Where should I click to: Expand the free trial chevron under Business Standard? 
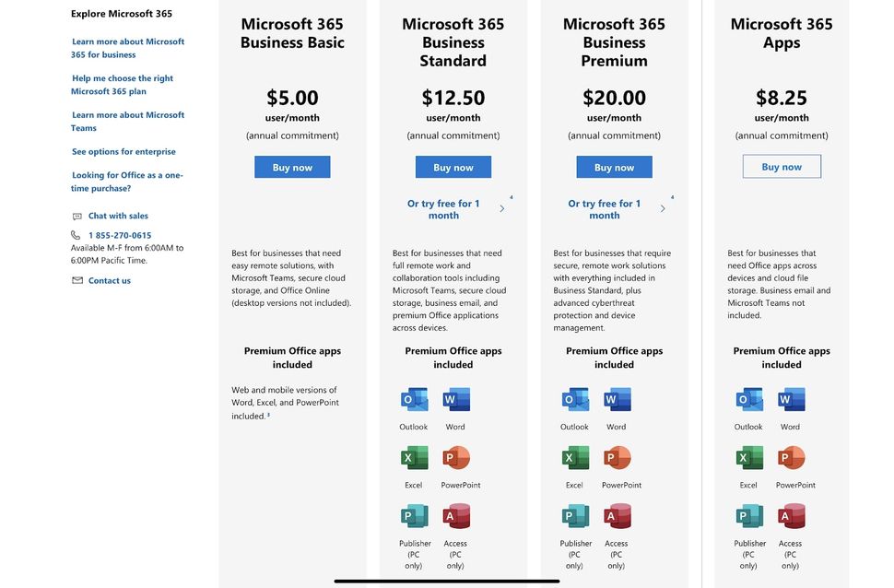[502, 208]
